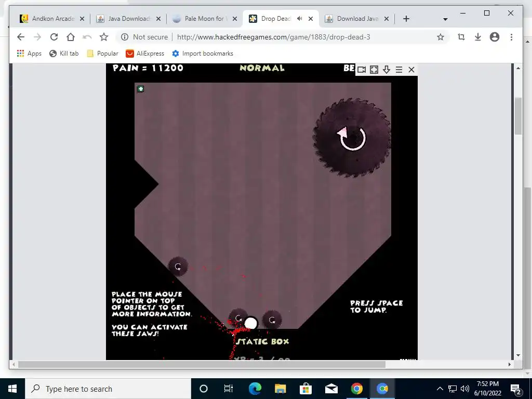Click the address bar URL
This screenshot has width=532, height=399.
click(x=273, y=37)
